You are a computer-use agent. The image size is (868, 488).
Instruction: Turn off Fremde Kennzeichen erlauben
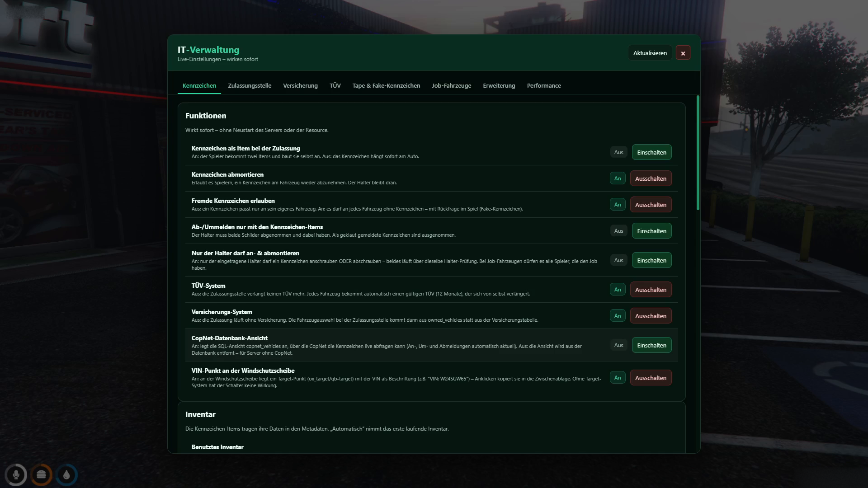click(x=651, y=205)
